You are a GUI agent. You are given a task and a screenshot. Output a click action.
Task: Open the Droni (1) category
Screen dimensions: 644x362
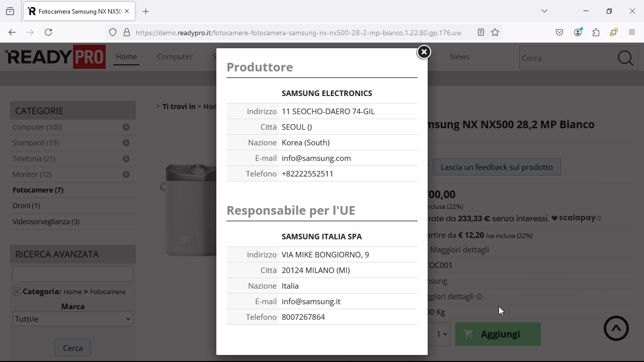pyautogui.click(x=26, y=206)
